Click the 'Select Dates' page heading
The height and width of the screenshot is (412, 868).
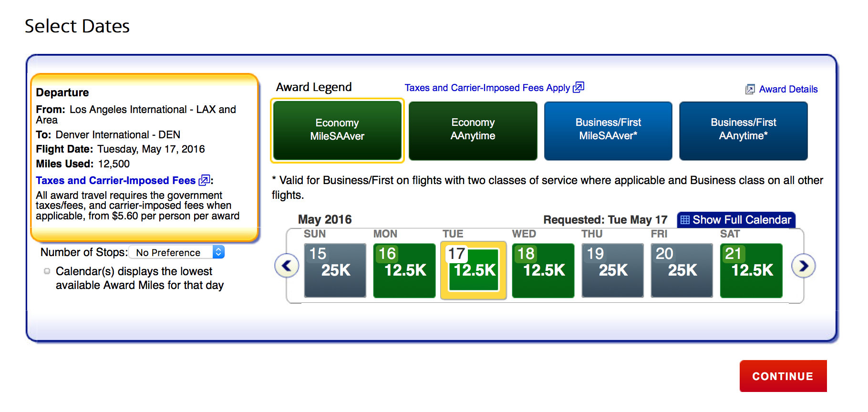(77, 26)
